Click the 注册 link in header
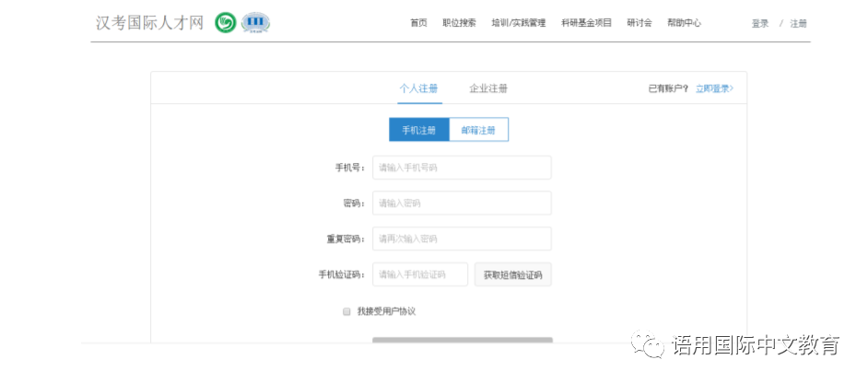Image resolution: width=868 pixels, height=383 pixels. (798, 24)
